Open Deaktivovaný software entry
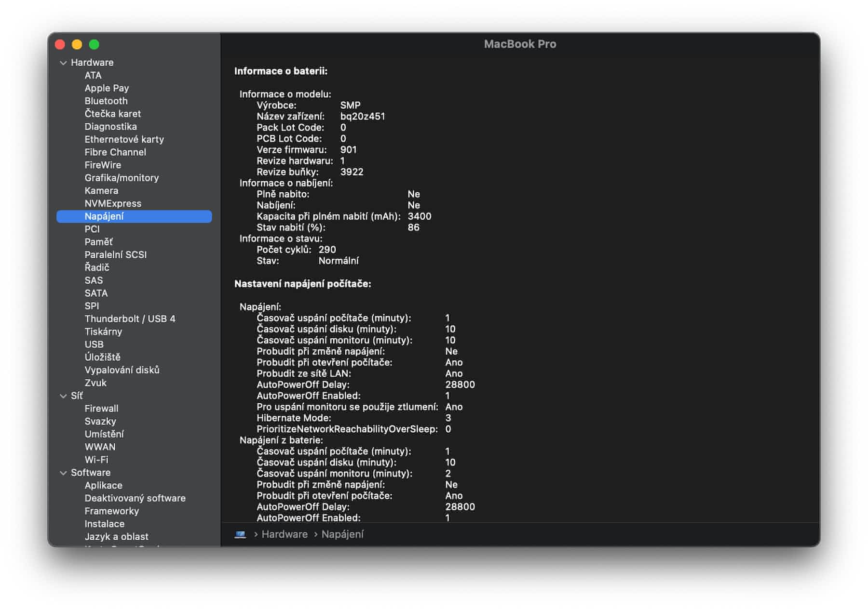This screenshot has height=610, width=868. pyautogui.click(x=135, y=499)
